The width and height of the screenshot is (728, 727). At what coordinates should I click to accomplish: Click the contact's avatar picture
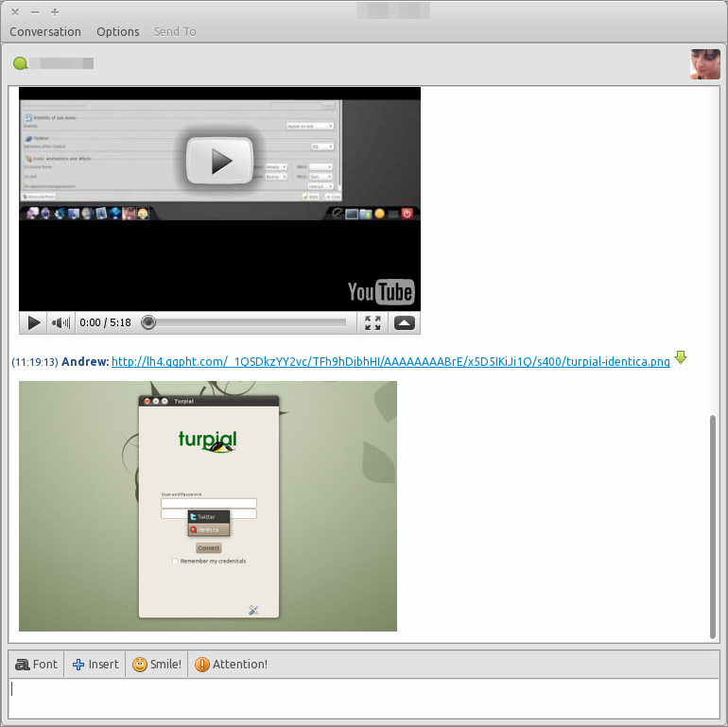[x=704, y=64]
